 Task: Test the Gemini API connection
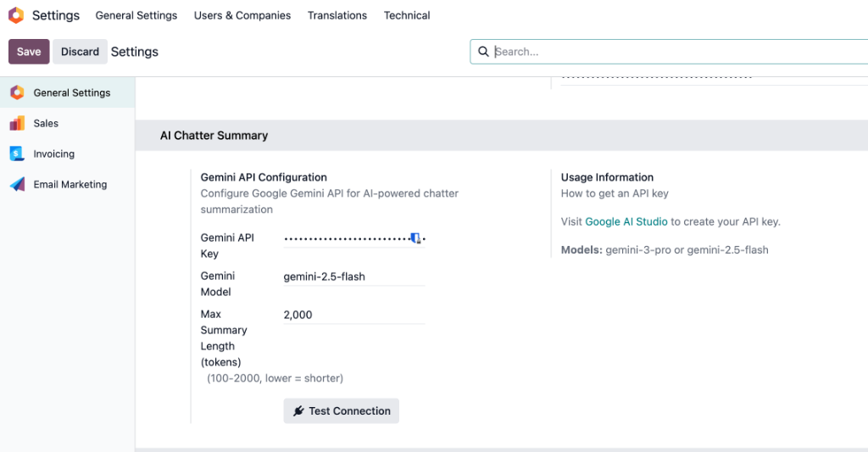coord(341,410)
